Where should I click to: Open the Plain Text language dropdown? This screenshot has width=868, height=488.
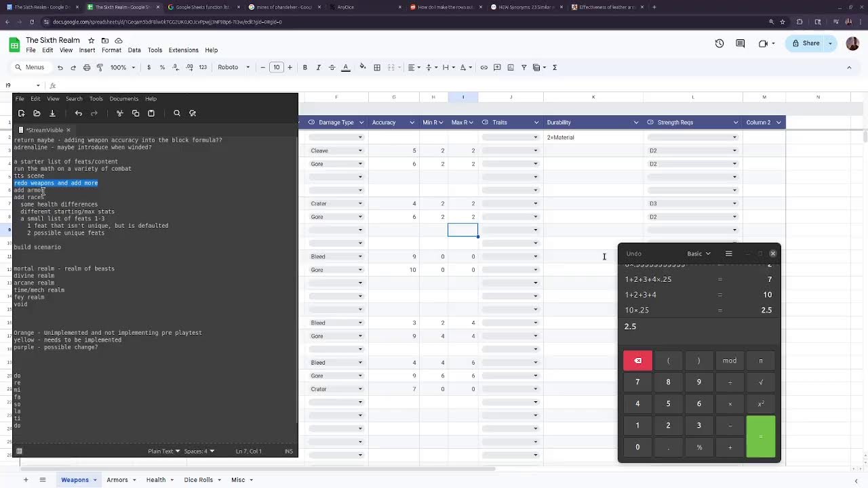[164, 451]
